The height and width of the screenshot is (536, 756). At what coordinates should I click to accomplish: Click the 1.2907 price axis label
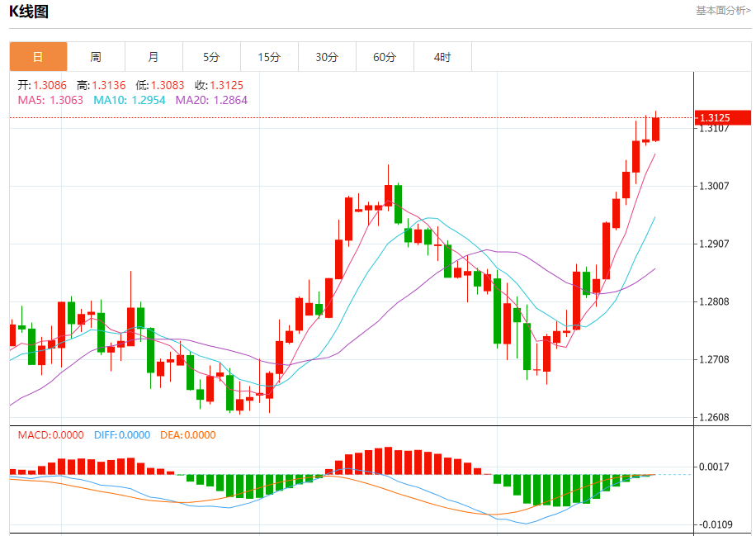(x=714, y=244)
